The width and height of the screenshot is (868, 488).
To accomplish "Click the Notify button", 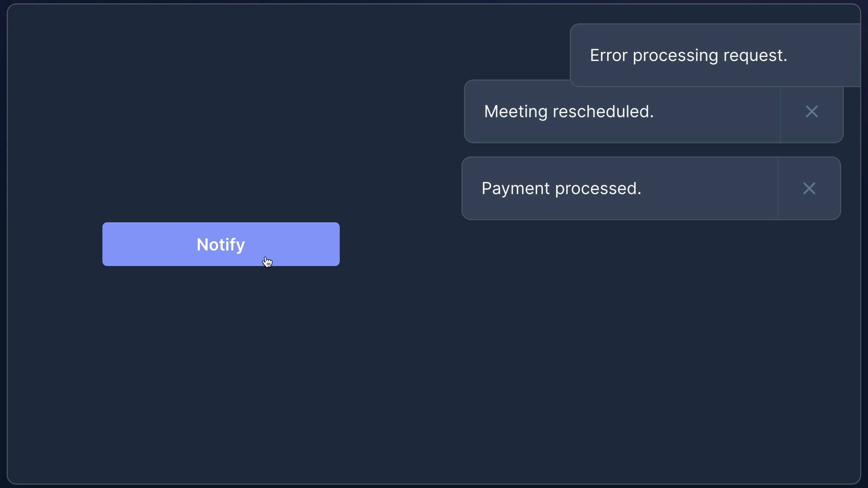I will 221,244.
